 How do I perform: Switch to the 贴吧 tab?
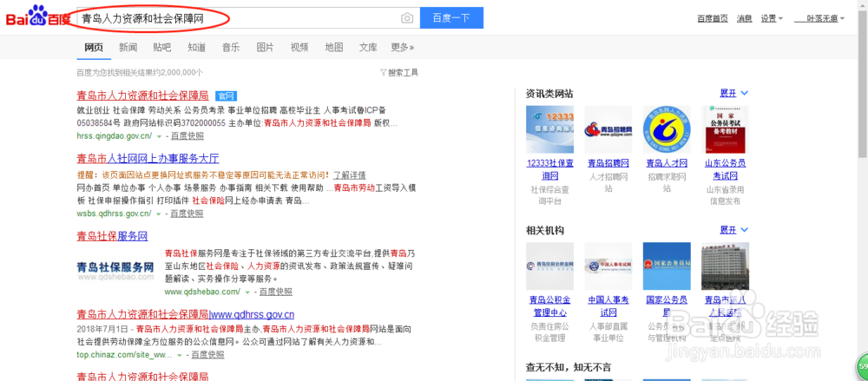coord(162,48)
